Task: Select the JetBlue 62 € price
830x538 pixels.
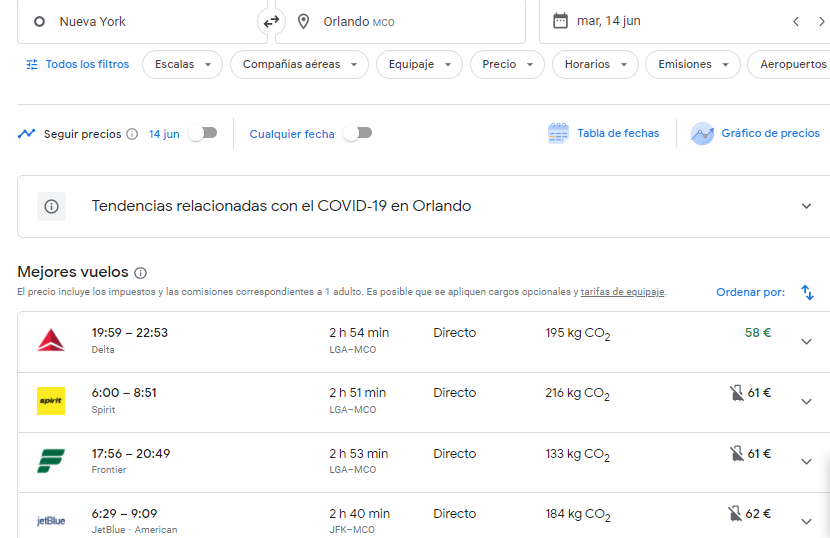Action: click(758, 514)
